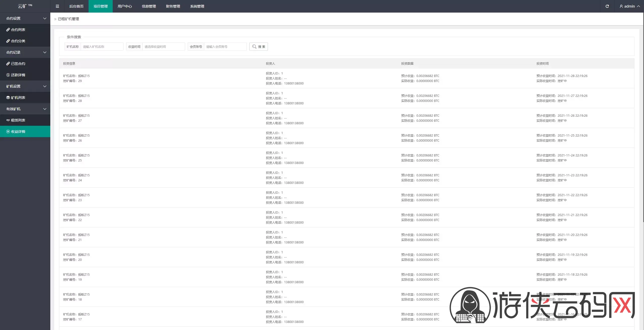Toggle the sidebar collapse hamburger icon
Viewport: 644px width, 330px height.
(57, 6)
